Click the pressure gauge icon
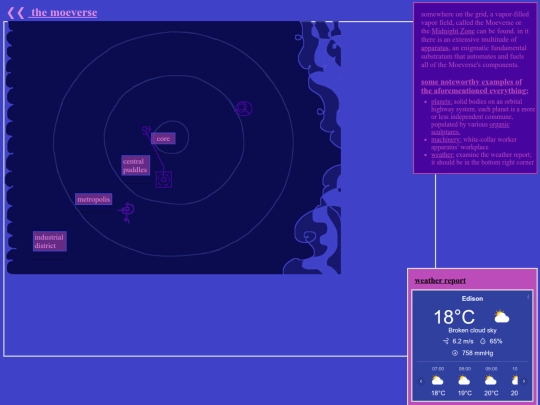 [x=455, y=353]
